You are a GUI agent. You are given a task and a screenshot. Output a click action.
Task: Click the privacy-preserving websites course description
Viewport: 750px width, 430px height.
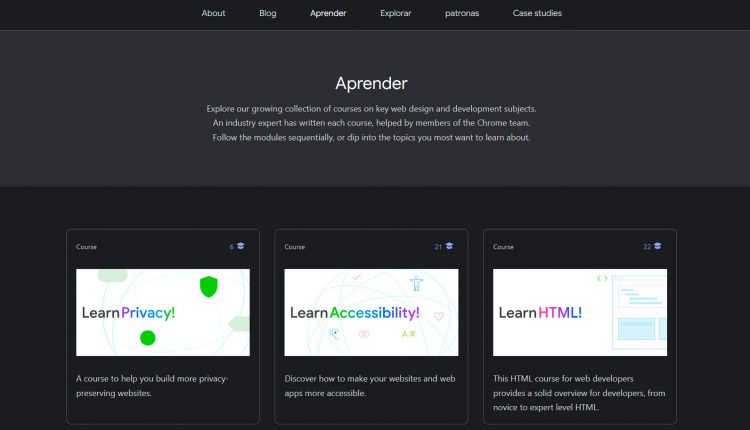coord(152,386)
